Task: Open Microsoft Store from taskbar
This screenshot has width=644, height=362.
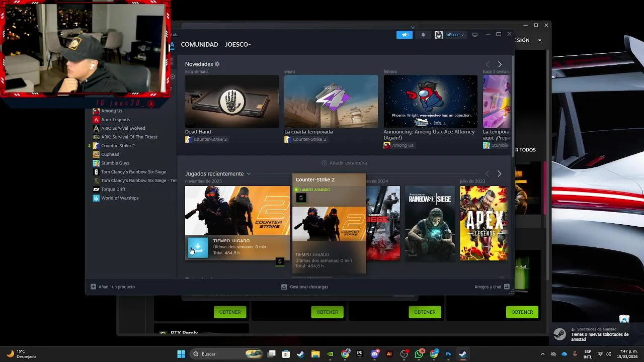Action: pyautogui.click(x=286, y=354)
